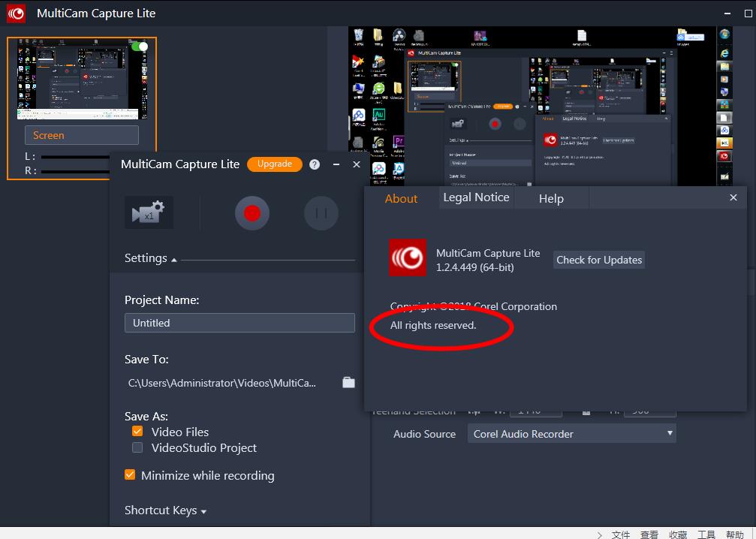756x539 pixels.
Task: Click the L audio level meter
Action: point(75,157)
